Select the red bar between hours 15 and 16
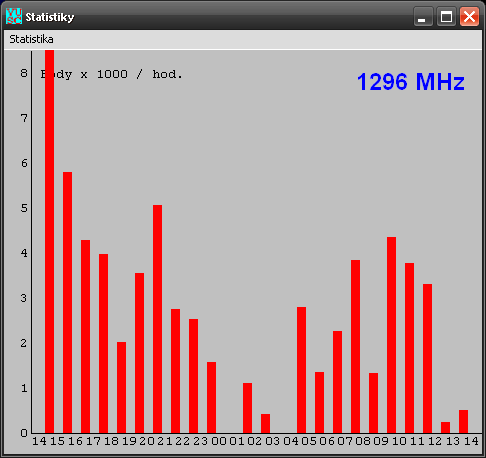Screen dimensions: 486x458 (67, 303)
